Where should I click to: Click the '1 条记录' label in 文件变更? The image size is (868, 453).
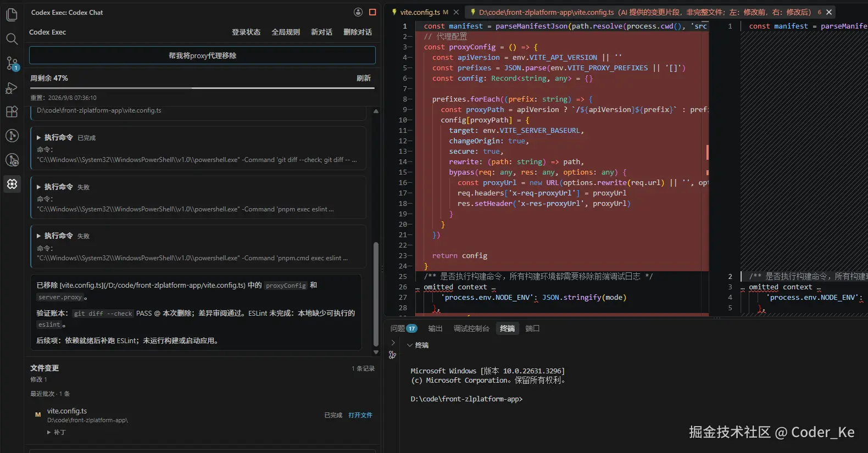pos(363,368)
